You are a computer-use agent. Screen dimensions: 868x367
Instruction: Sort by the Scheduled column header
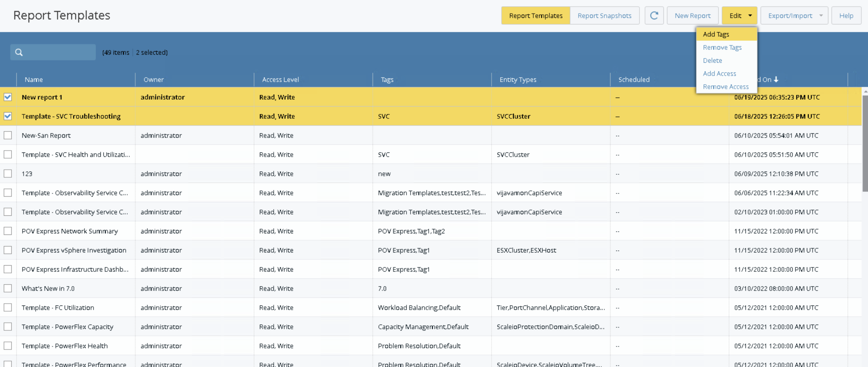[x=634, y=80]
